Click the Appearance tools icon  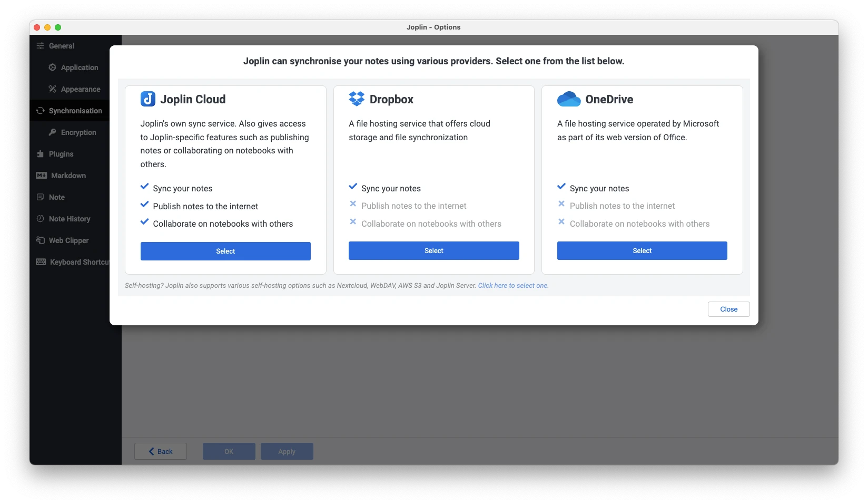[53, 89]
